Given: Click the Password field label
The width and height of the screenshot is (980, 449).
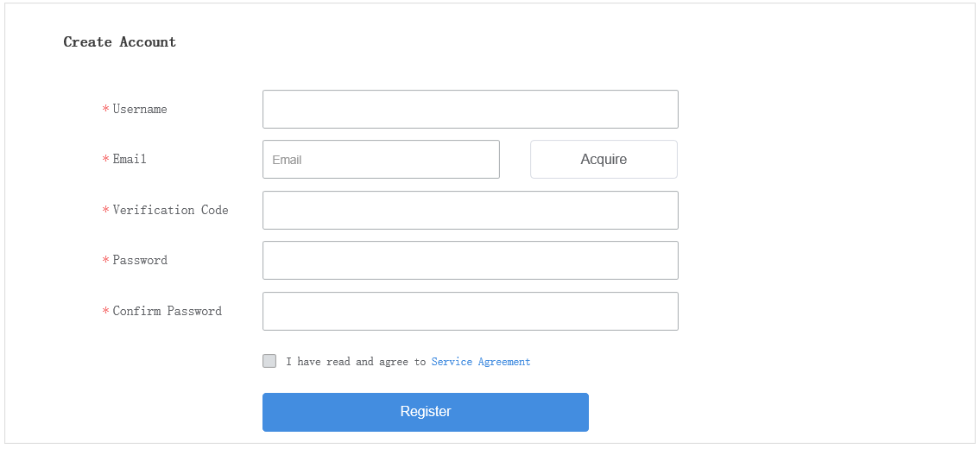Looking at the screenshot, I should pyautogui.click(x=140, y=260).
